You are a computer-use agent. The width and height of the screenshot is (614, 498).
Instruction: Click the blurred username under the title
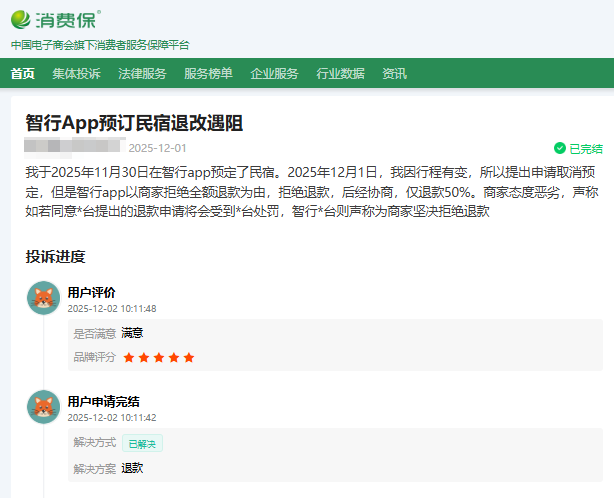(x=72, y=148)
